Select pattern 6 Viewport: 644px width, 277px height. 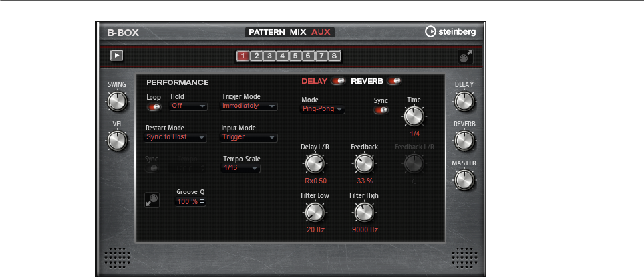click(308, 56)
